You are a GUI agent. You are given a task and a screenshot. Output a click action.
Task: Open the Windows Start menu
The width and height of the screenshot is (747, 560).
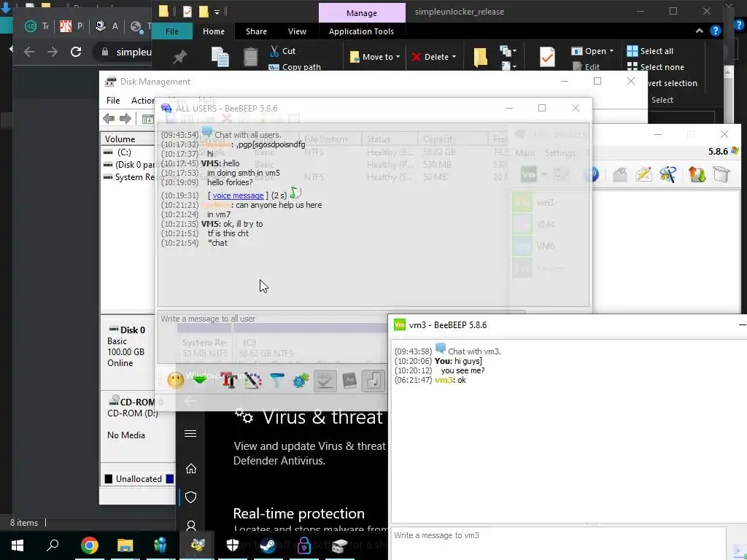[18, 545]
